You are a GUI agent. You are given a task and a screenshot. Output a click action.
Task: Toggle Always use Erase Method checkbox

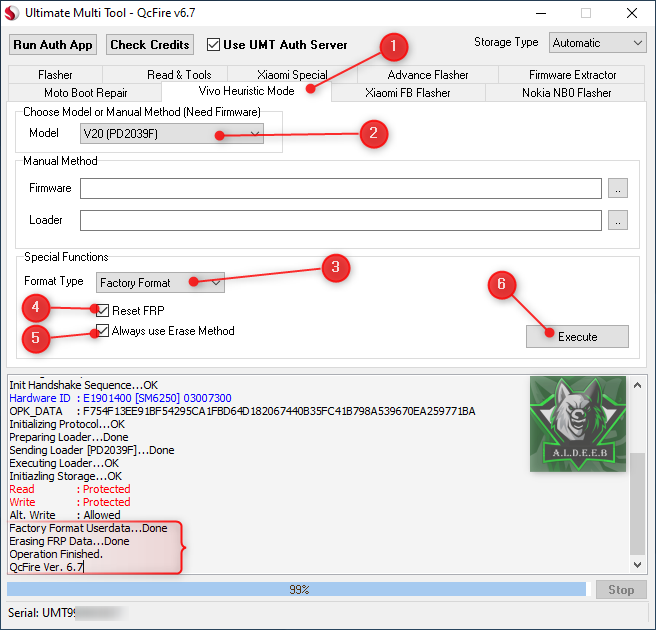point(102,331)
